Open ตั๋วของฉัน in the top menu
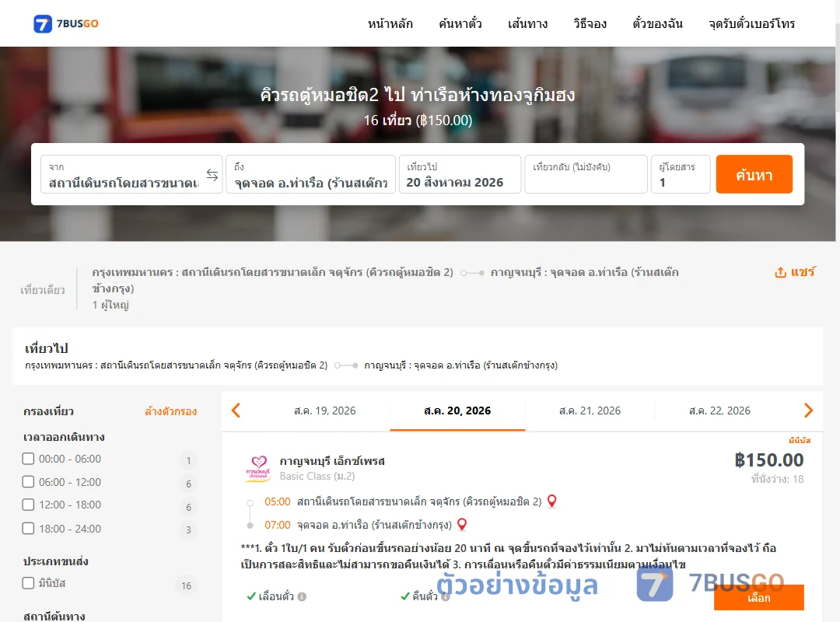Screen dimensions: 840x622 tap(657, 23)
